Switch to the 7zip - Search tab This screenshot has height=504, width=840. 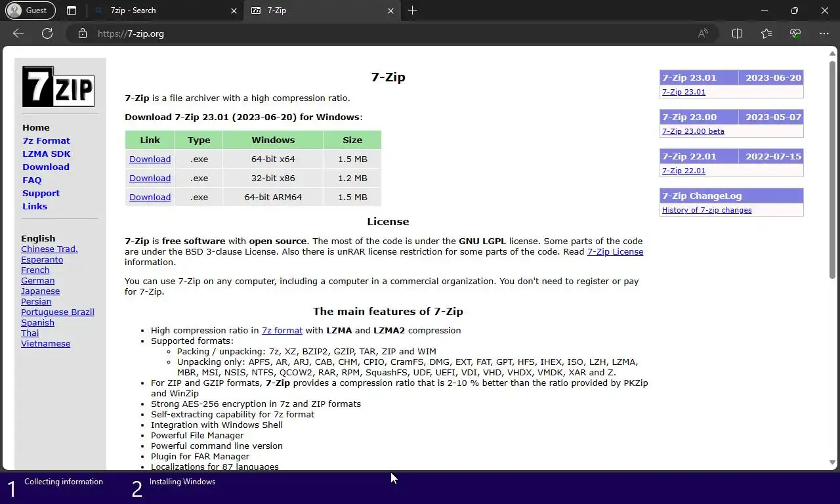point(167,10)
